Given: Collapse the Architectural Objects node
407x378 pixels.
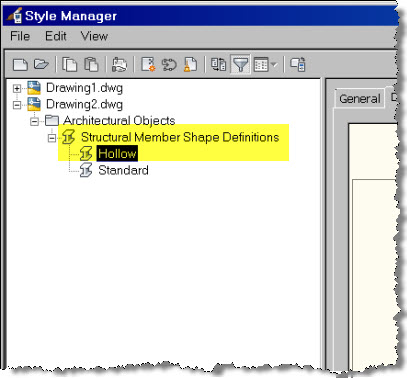Looking at the screenshot, I should click(34, 121).
